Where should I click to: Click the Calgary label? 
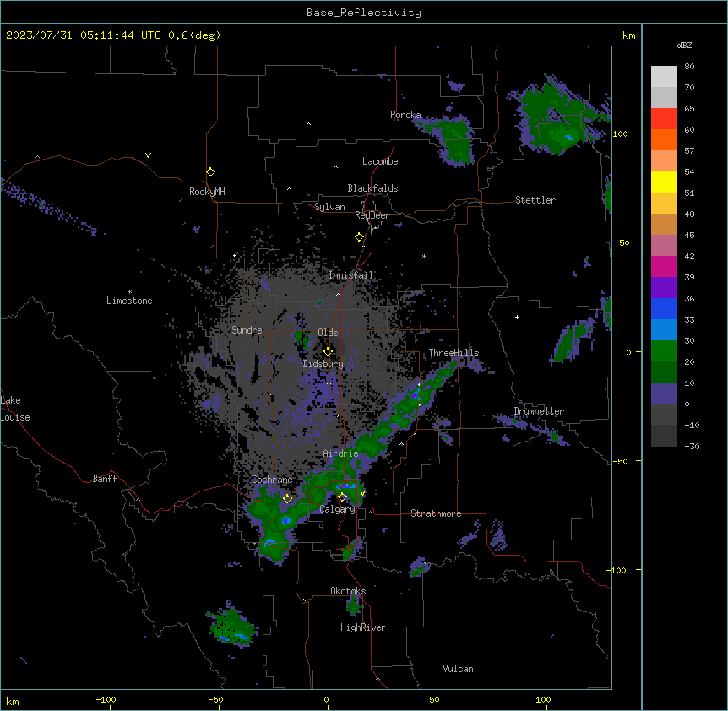tap(338, 509)
